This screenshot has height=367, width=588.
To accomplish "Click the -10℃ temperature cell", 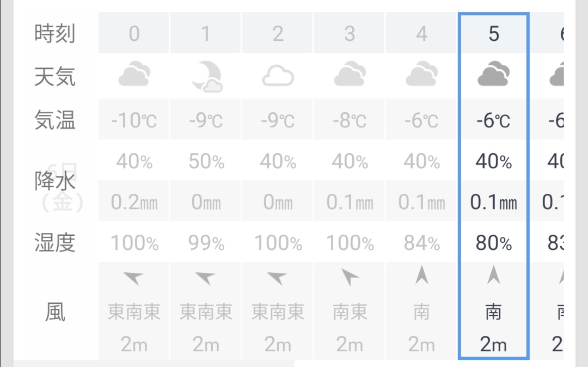I will pyautogui.click(x=134, y=120).
